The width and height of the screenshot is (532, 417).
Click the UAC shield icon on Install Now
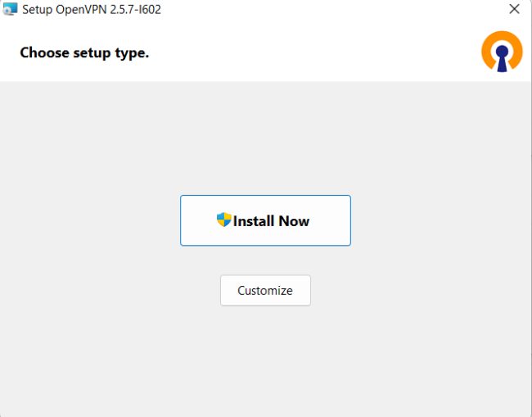click(224, 220)
